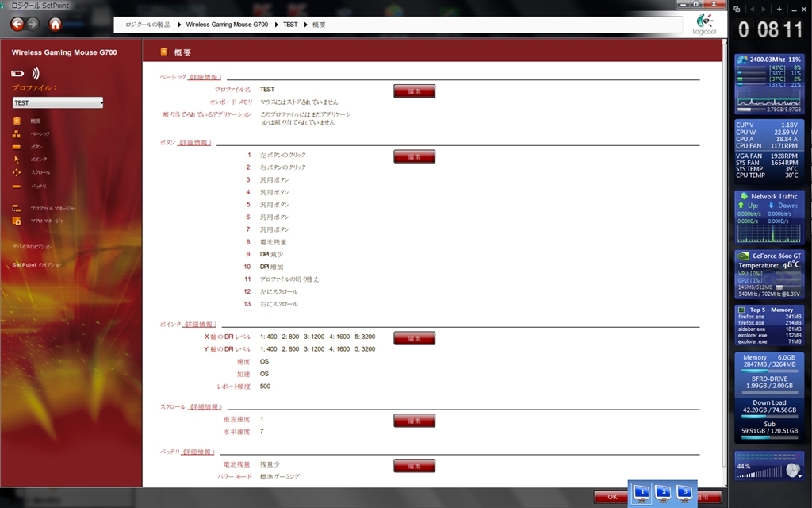Edit the バッテリ section

(414, 466)
